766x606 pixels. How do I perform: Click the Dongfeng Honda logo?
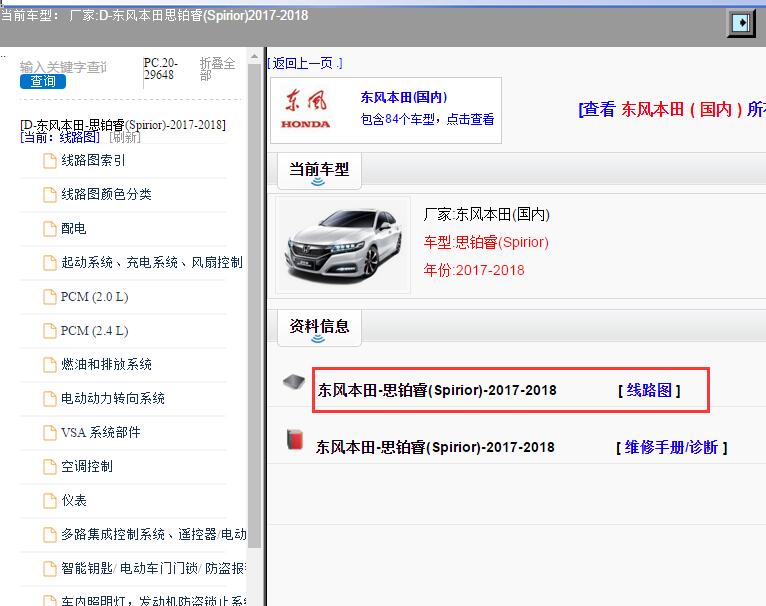click(306, 109)
